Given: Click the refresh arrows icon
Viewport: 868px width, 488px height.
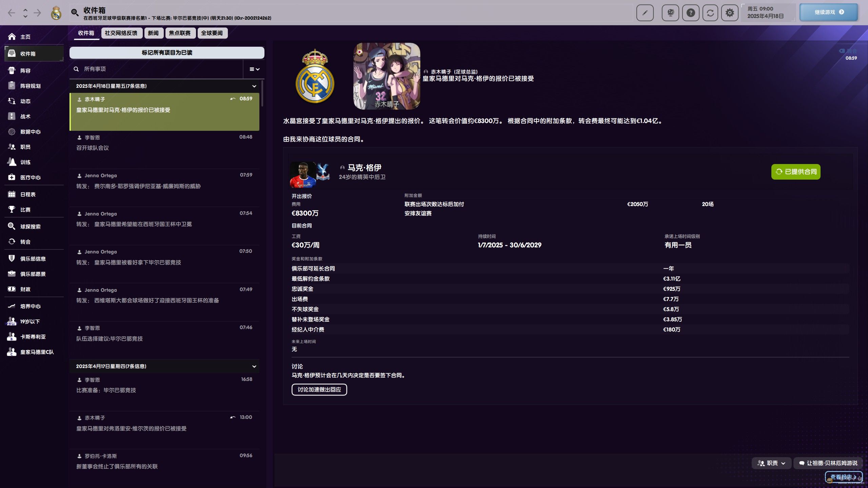Looking at the screenshot, I should [710, 13].
